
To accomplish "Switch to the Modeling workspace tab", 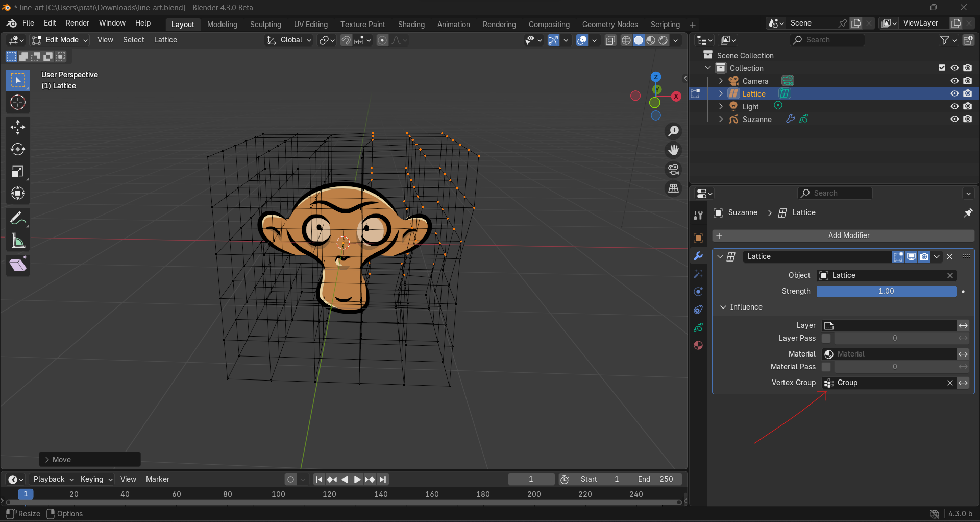I will point(222,25).
